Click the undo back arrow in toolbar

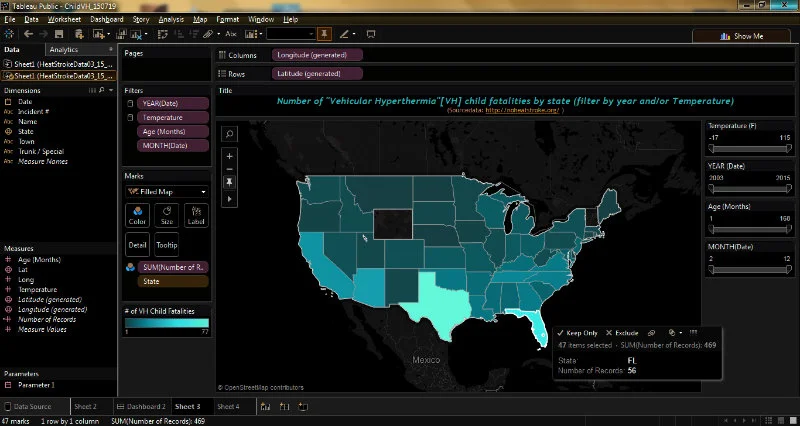[x=29, y=34]
